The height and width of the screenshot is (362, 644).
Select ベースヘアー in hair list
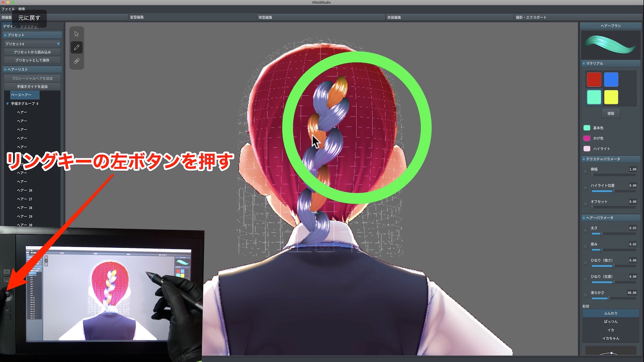(x=24, y=95)
